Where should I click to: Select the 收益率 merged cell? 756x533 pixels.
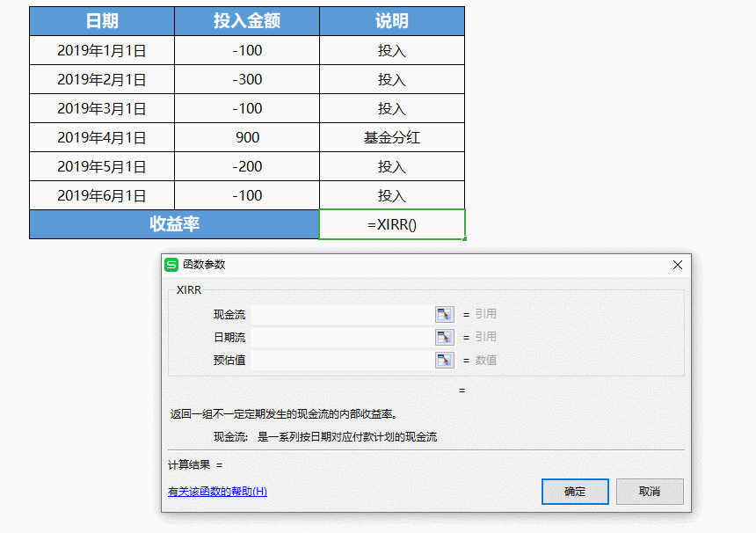point(174,224)
